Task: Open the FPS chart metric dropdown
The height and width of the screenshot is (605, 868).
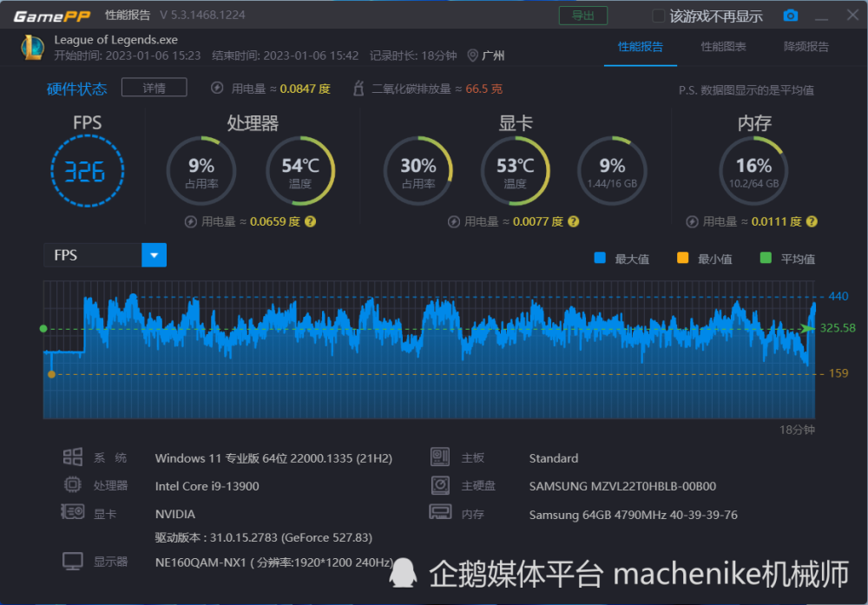Action: [x=154, y=255]
